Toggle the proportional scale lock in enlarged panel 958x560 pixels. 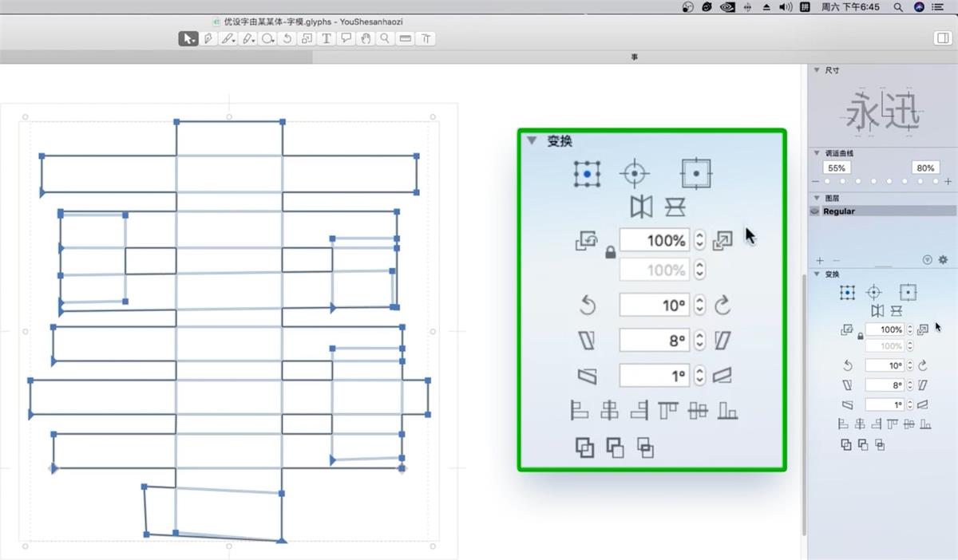pos(610,253)
